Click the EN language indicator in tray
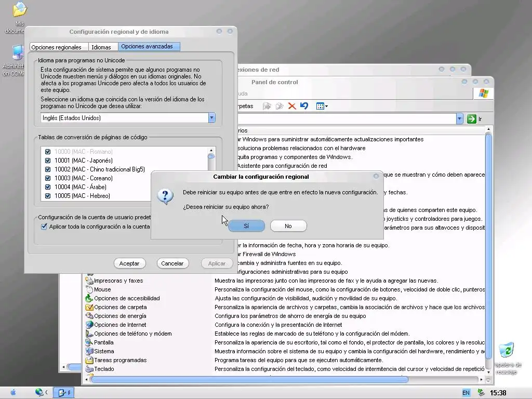Image resolution: width=532 pixels, height=399 pixels. (466, 393)
